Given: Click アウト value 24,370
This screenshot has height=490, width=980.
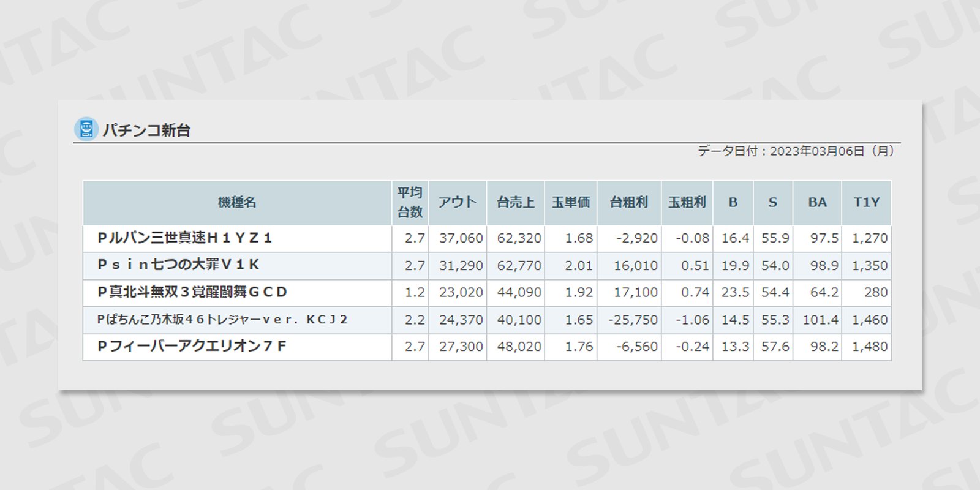Looking at the screenshot, I should [x=461, y=320].
